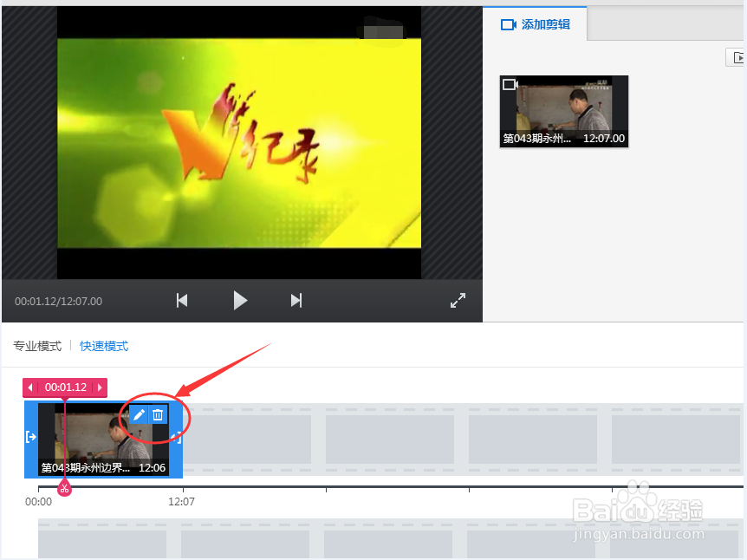
Task: Click the left trim handle of the timeline clip
Action: click(x=31, y=437)
